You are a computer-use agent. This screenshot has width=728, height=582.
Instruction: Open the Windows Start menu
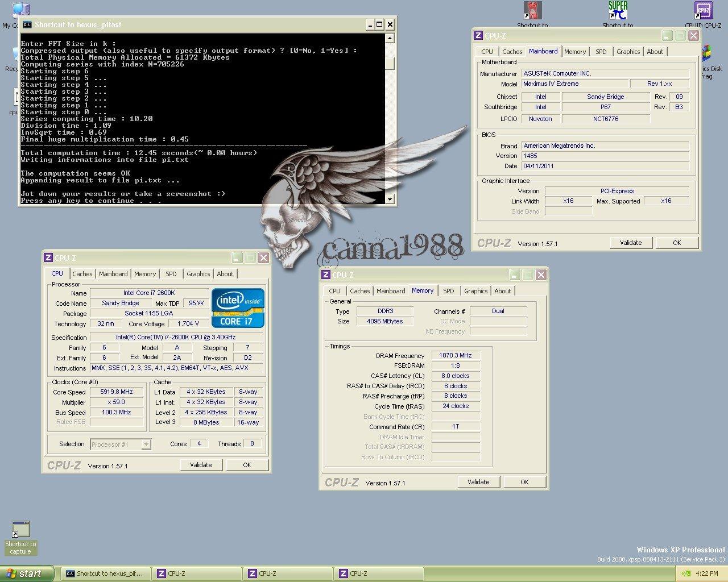pos(27,573)
